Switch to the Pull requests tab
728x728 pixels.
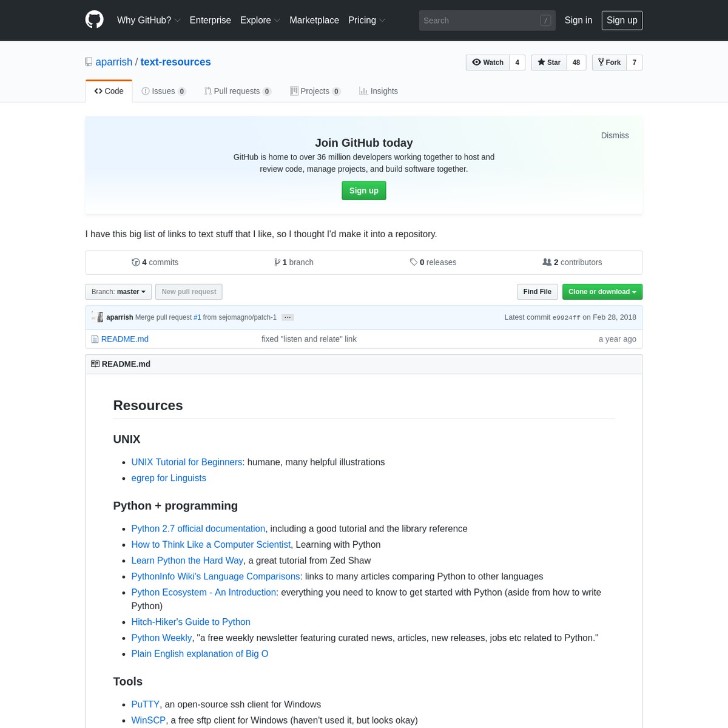pos(238,91)
